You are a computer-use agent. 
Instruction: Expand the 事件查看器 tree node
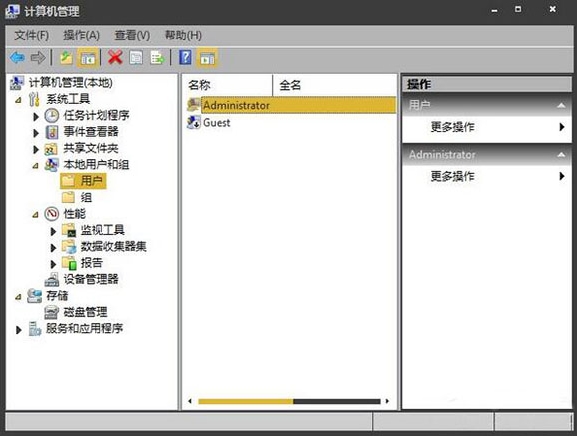(36, 133)
